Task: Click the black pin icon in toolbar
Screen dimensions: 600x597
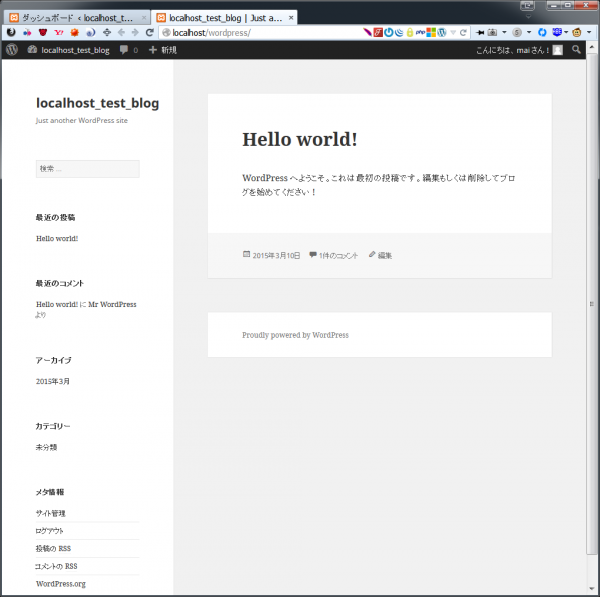Action: tap(480, 33)
